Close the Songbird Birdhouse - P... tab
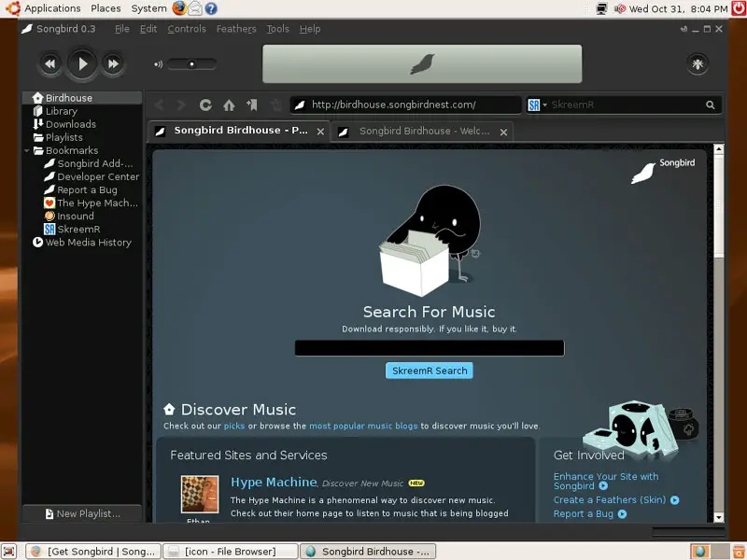Screen dimensions: 747x560 click(x=320, y=132)
